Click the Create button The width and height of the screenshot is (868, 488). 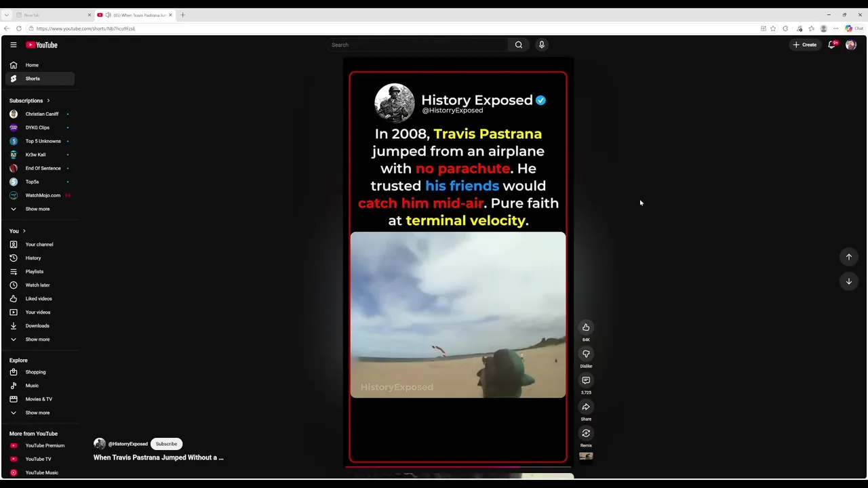click(x=805, y=45)
